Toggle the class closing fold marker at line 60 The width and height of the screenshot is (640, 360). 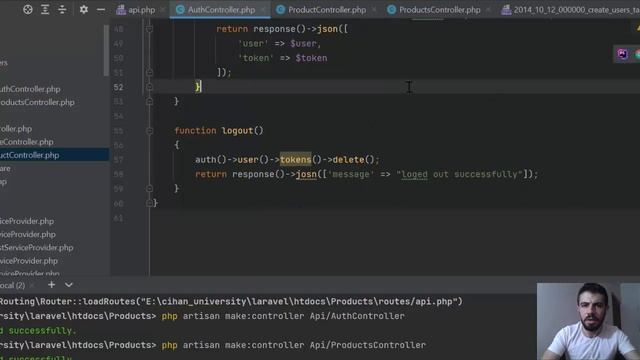tap(149, 203)
